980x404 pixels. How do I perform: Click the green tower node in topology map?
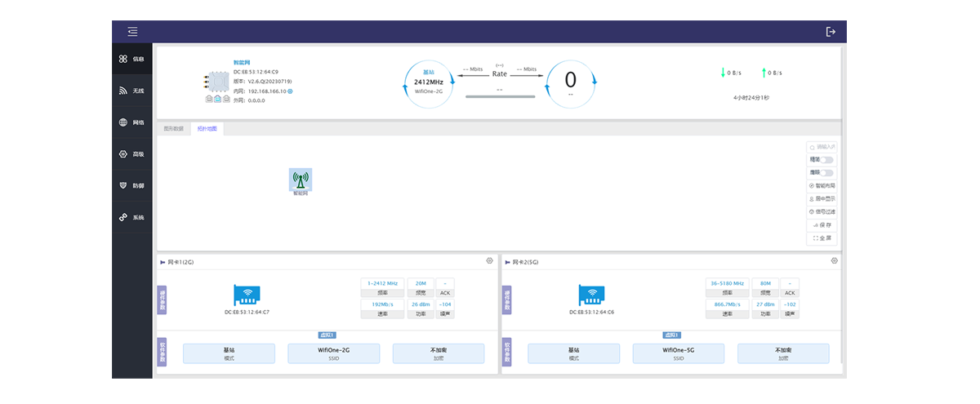[x=300, y=180]
